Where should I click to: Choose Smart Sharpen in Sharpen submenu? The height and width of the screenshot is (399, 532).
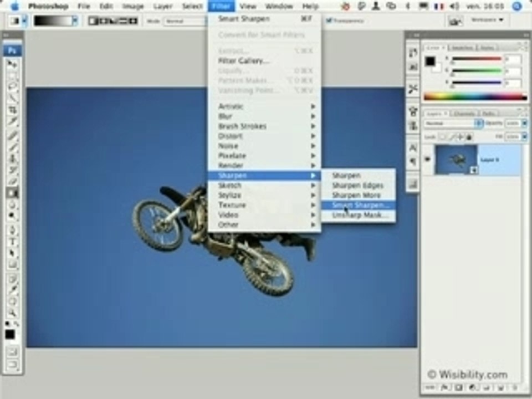click(359, 205)
